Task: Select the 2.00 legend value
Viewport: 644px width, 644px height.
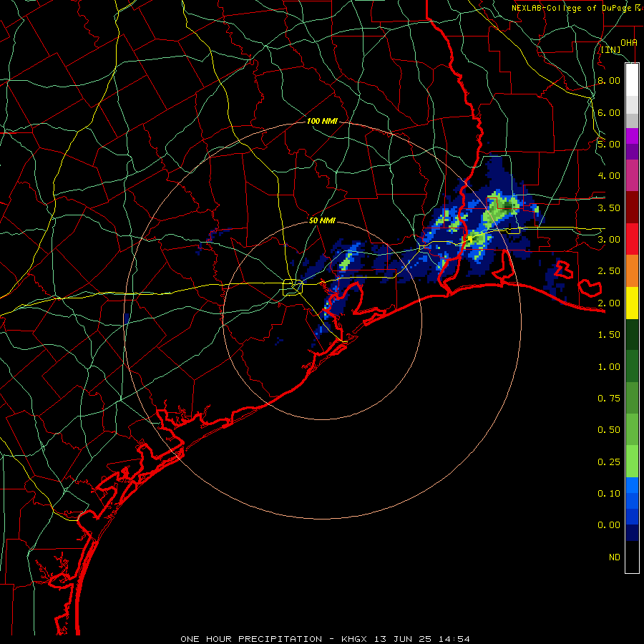Action: tap(609, 303)
